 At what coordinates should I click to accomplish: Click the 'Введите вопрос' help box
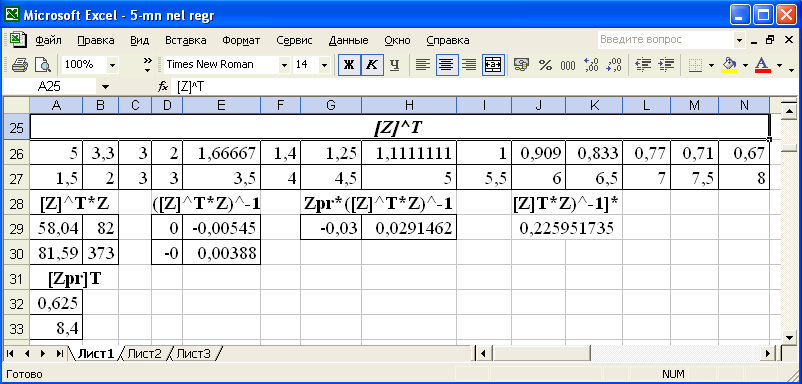tap(665, 40)
